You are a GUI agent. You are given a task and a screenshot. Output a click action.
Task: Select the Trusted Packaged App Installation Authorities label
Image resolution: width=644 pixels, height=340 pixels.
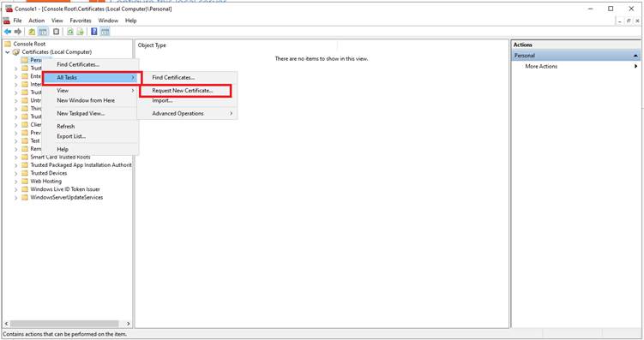click(x=81, y=165)
